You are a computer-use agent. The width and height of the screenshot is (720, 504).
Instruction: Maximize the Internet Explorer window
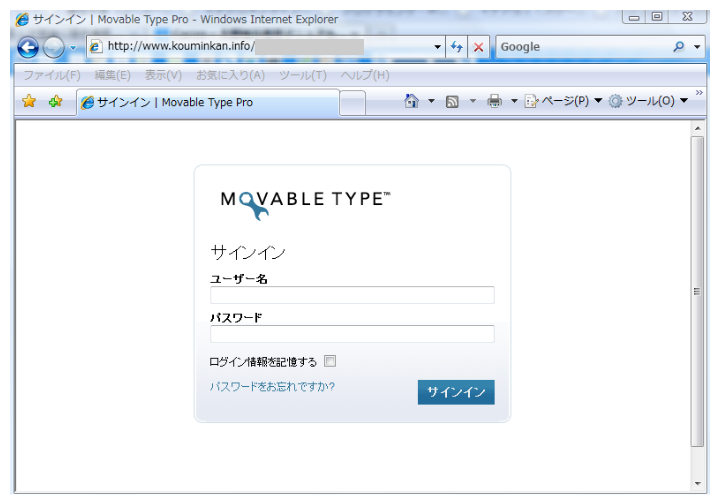(x=657, y=17)
